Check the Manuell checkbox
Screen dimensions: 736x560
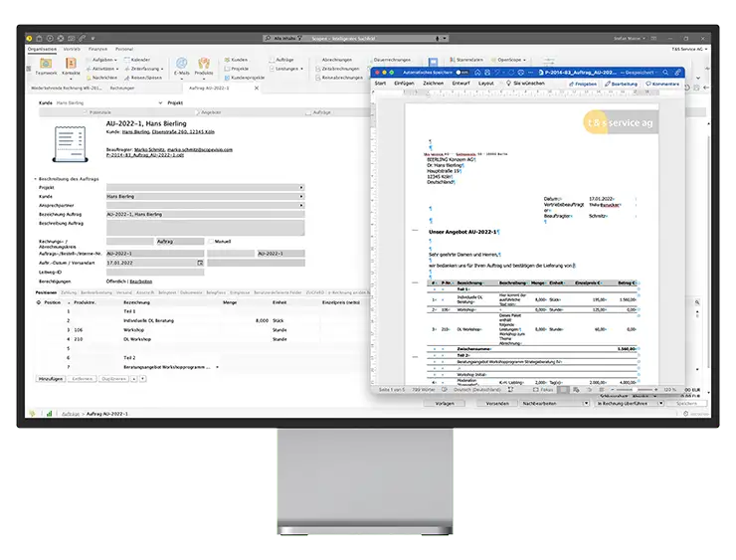pos(210,241)
